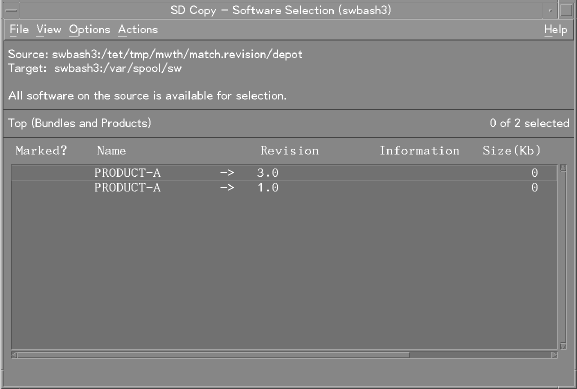Click the Size(Kb) column header
This screenshot has height=389, width=577.
click(511, 151)
